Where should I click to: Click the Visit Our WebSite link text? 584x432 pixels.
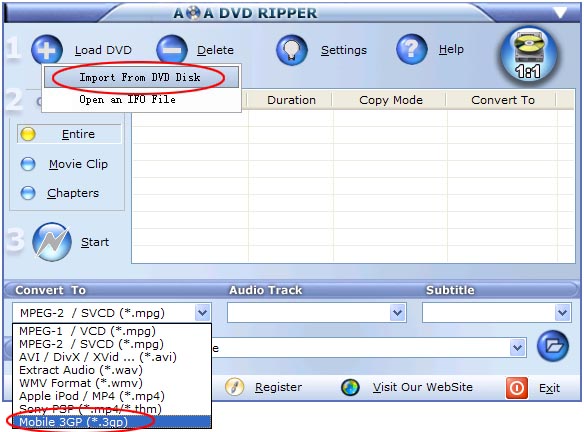[x=422, y=387]
